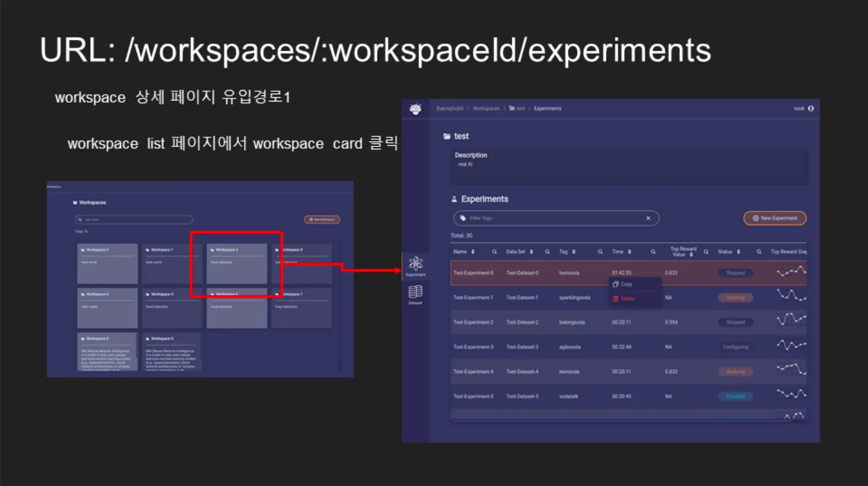Clear the Filter Tags field with X
Screen dimensions: 868x486
pos(648,218)
